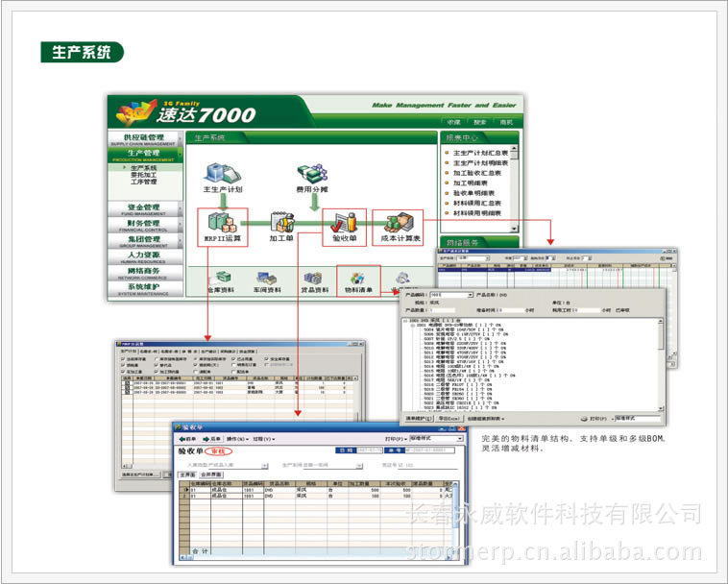Click 审核 stamp in 验收单
This screenshot has height=584, width=728.
point(218,451)
